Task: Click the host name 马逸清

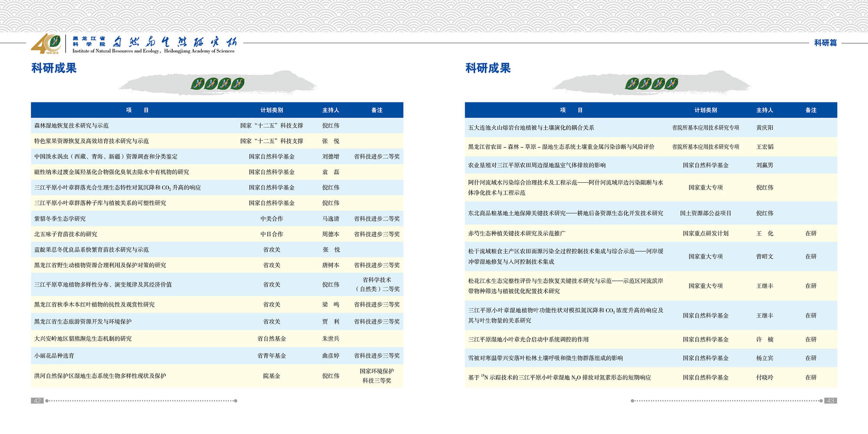Action: tap(331, 219)
